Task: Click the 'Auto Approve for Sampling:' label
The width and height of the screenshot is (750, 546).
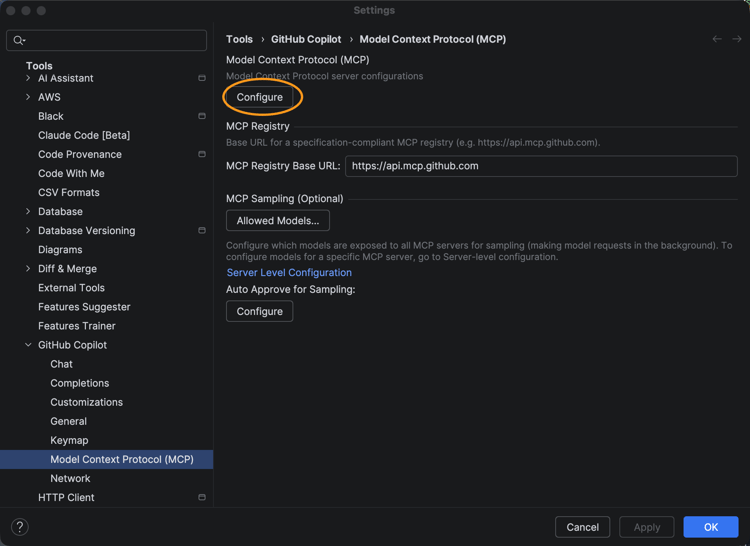Action: coord(290,289)
